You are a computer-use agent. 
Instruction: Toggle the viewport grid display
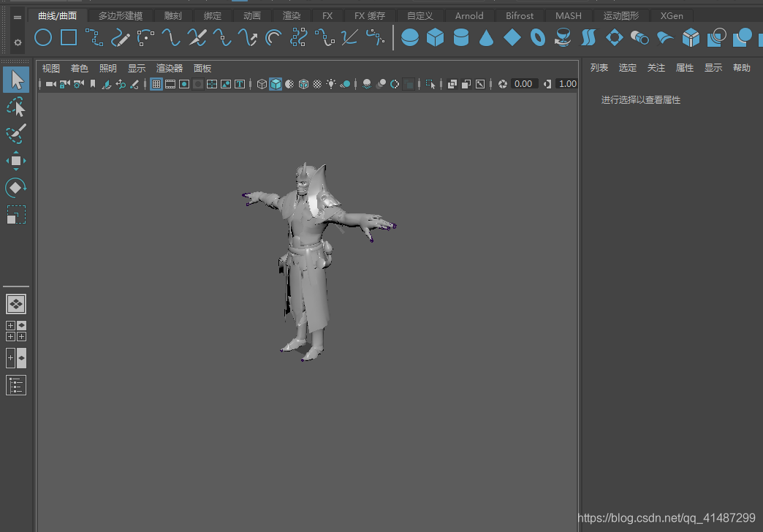pos(156,84)
